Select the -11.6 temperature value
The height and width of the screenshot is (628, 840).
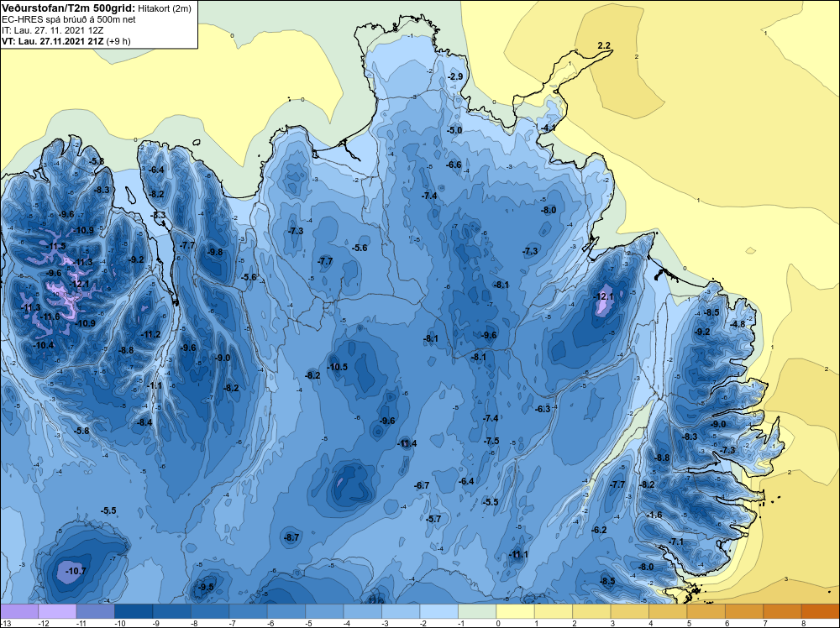(x=50, y=317)
